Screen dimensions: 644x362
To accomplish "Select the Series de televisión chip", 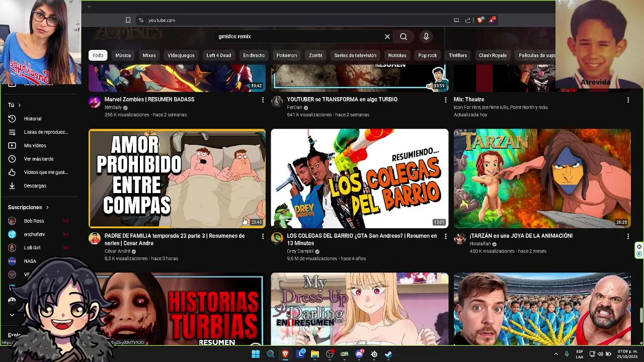I will click(355, 55).
